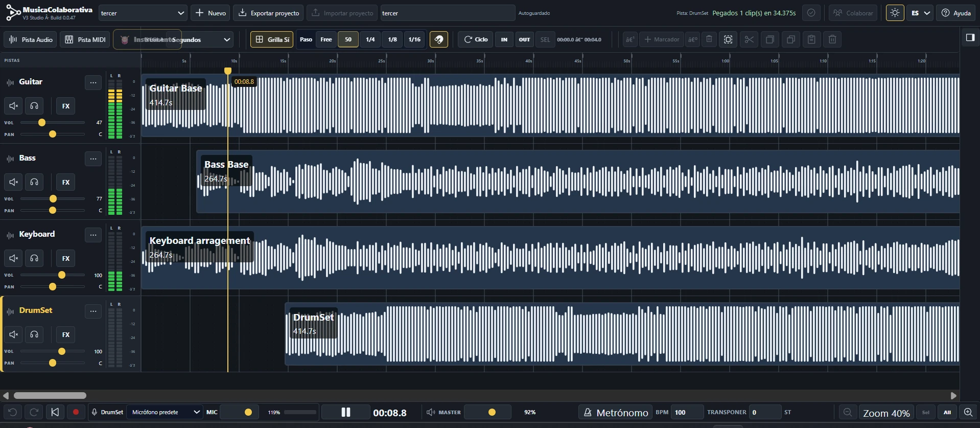The width and height of the screenshot is (980, 428).
Task: Open Bass track options menu (…)
Action: click(x=93, y=159)
